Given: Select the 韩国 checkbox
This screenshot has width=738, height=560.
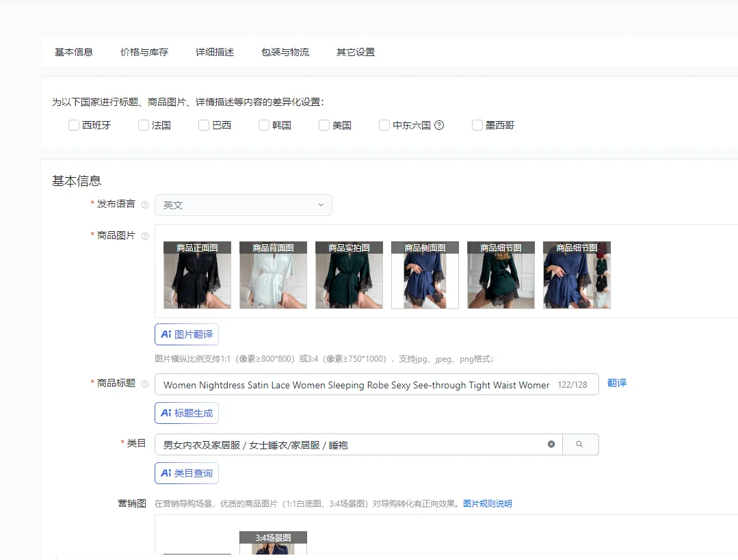Looking at the screenshot, I should click(x=264, y=125).
